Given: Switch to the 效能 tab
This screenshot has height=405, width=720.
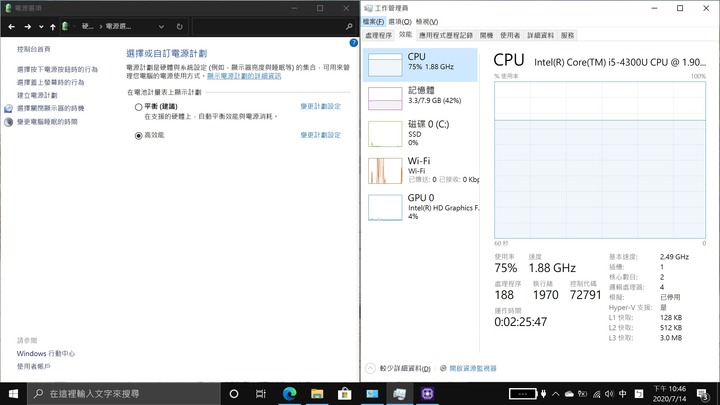Looking at the screenshot, I should [405, 34].
